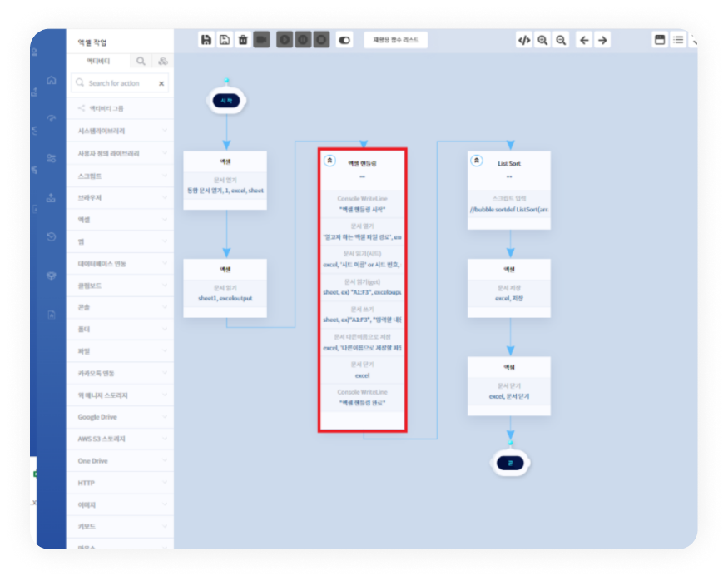Select the 액티비티 tab
Image resolution: width=728 pixels, height=581 pixels.
coord(98,62)
